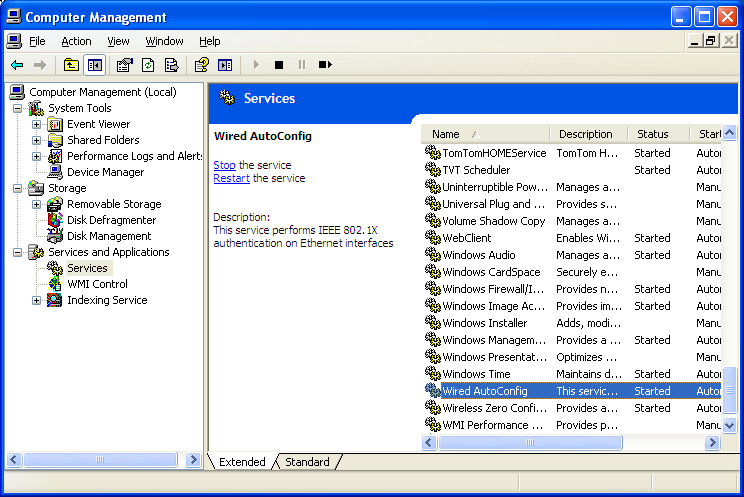Image resolution: width=744 pixels, height=497 pixels.
Task: Click the Export List toolbar icon
Action: point(171,65)
